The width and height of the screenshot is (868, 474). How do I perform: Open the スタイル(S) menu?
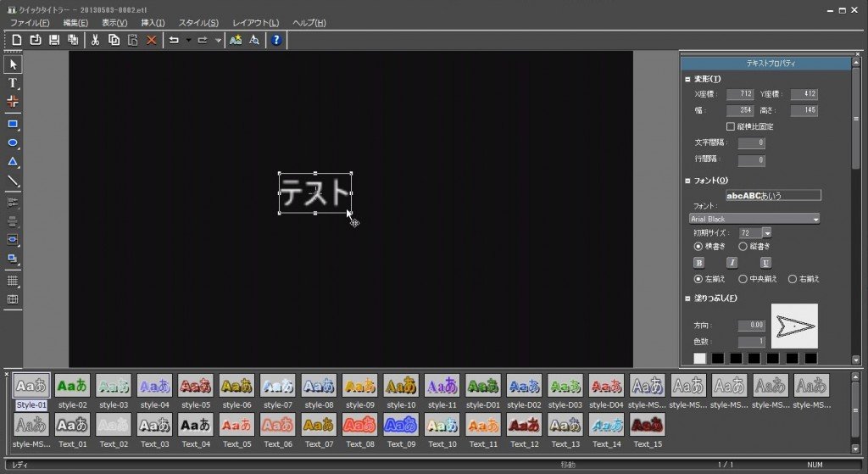pos(198,23)
